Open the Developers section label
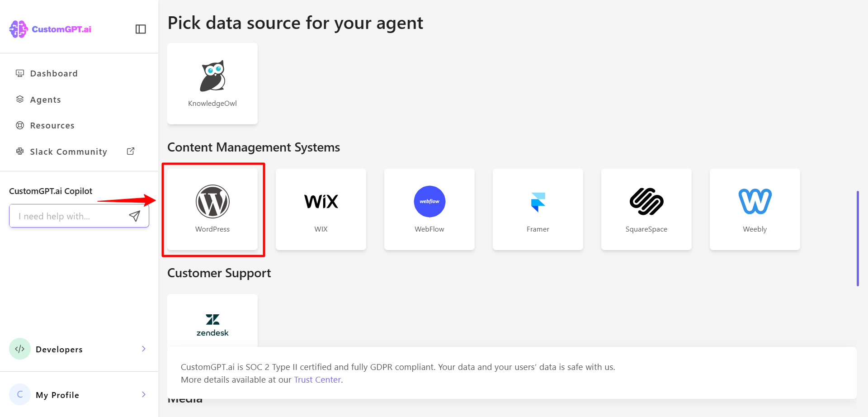This screenshot has width=868, height=417. click(59, 350)
